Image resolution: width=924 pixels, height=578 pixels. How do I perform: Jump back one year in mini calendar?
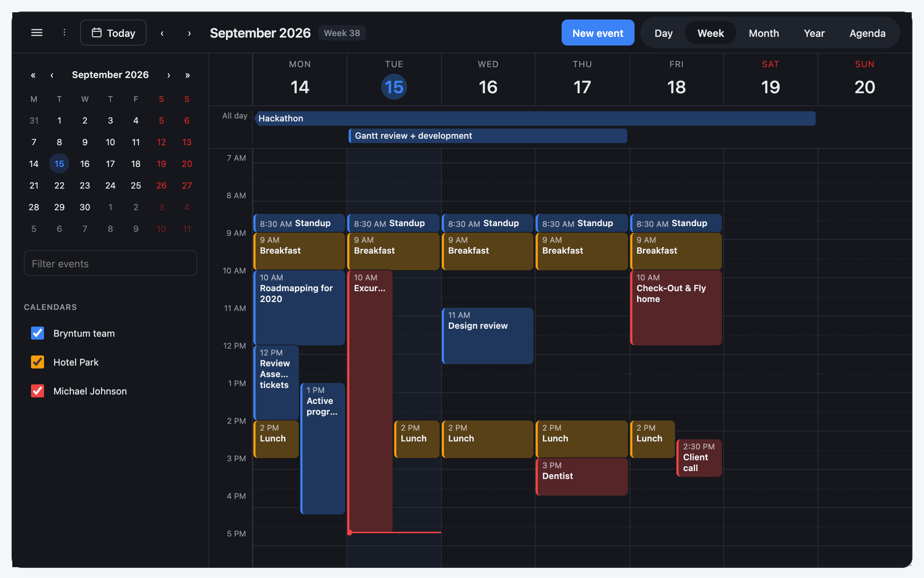(33, 75)
